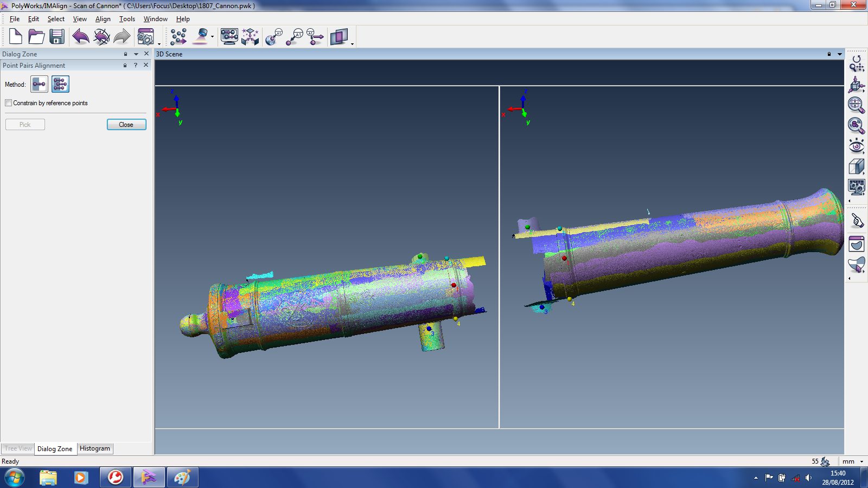Expand the 3D Scene panel dropdown arrow

(x=840, y=54)
